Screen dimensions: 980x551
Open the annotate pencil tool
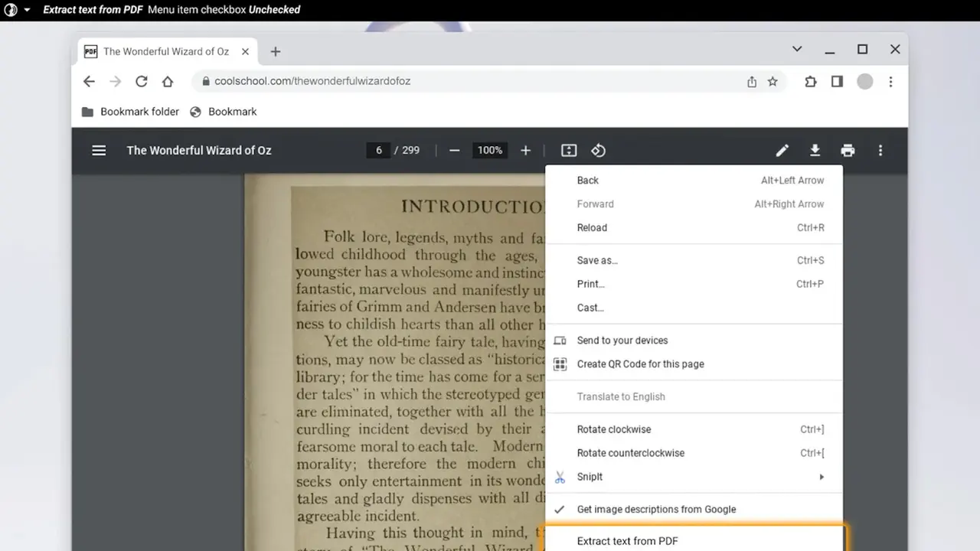(x=782, y=150)
